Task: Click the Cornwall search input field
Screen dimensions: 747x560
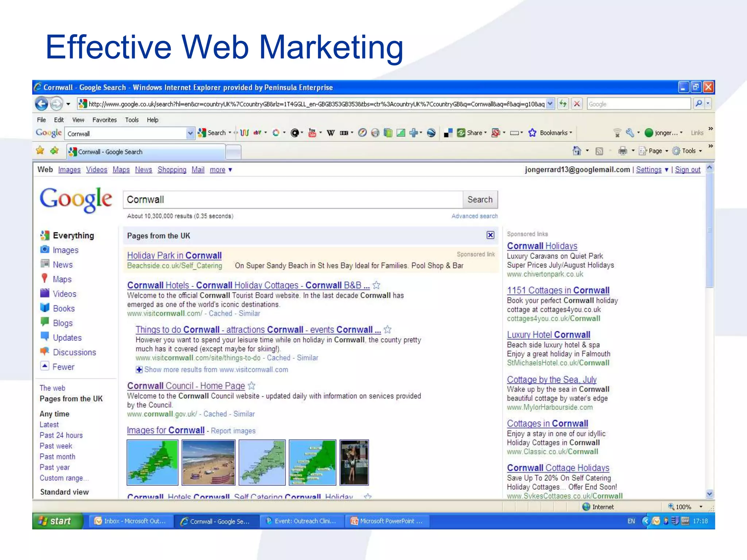Action: 293,199
